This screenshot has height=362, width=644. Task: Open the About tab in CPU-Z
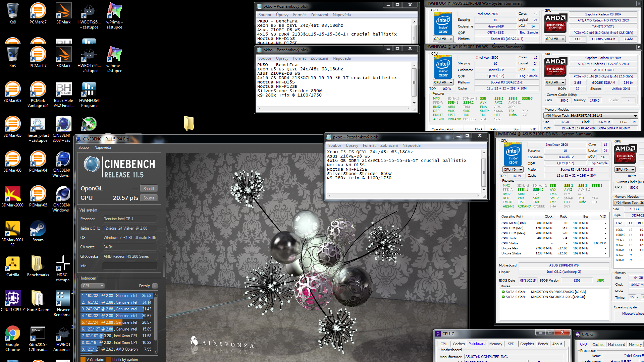coord(557,344)
